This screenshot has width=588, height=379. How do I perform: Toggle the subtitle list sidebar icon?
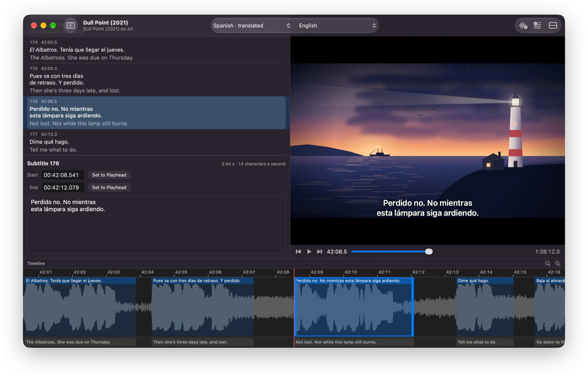point(70,25)
